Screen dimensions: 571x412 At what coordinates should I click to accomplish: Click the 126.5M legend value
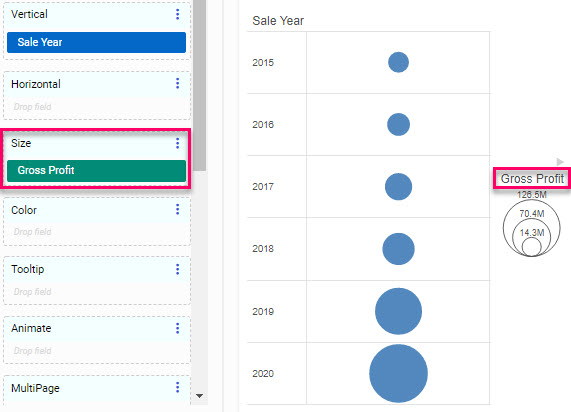coord(532,195)
